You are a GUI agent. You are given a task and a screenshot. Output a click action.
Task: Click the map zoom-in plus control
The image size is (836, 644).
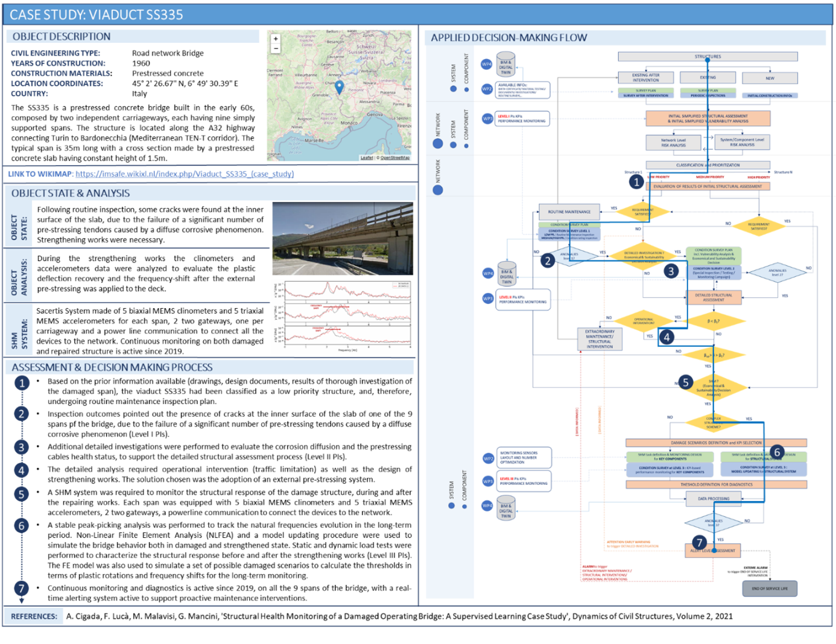tap(275, 38)
